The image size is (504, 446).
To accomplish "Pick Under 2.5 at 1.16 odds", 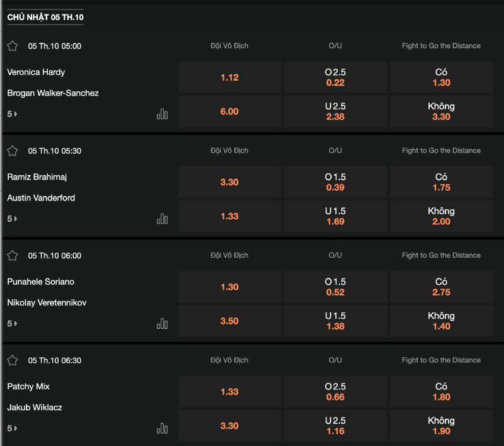I will (335, 426).
